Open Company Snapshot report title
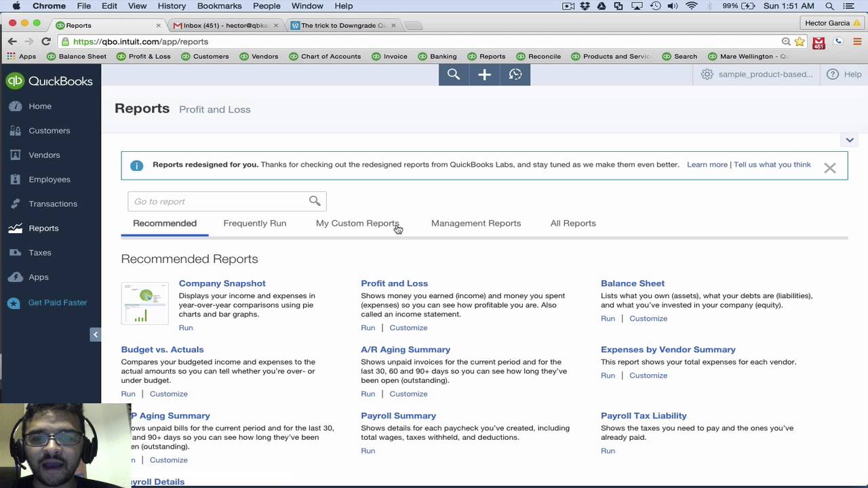Image resolution: width=868 pixels, height=488 pixels. [x=222, y=283]
